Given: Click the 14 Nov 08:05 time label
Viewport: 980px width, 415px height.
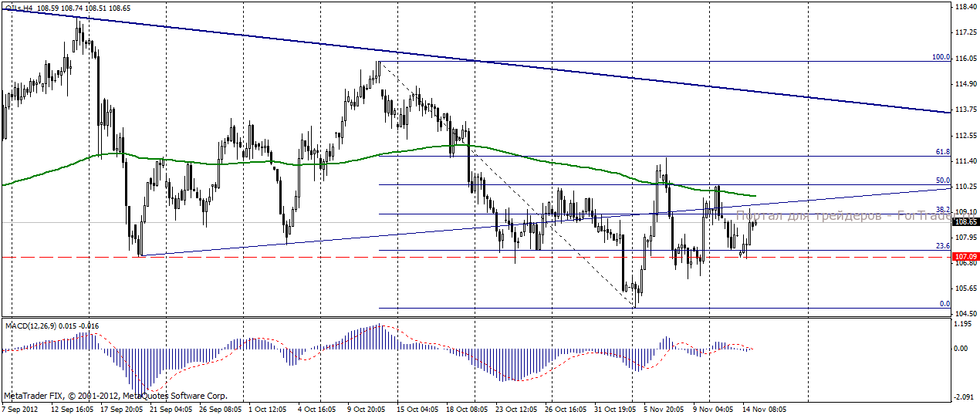Looking at the screenshot, I should tap(765, 408).
